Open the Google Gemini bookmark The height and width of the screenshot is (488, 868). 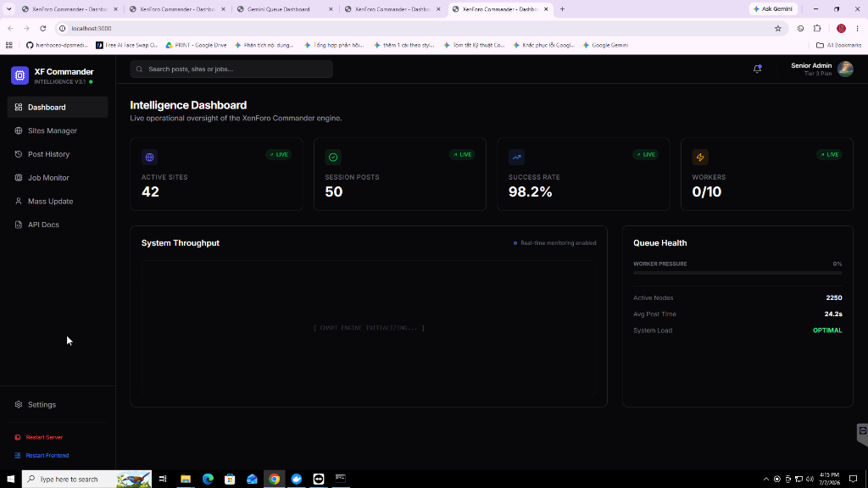[605, 46]
